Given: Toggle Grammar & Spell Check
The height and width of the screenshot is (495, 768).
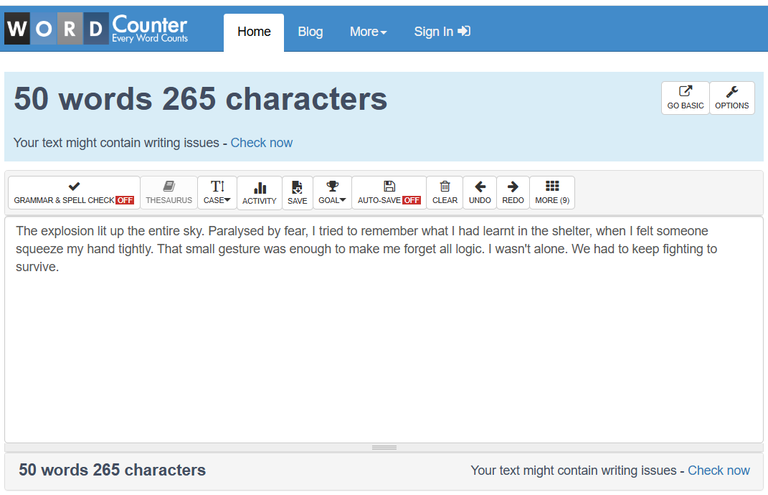Looking at the screenshot, I should click(x=74, y=192).
